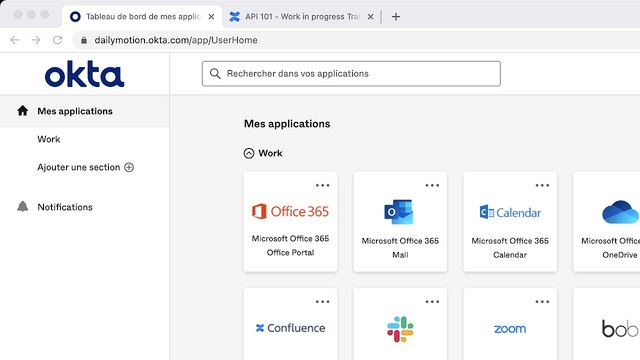Launch the Zoom app logo
640x360 pixels.
(x=510, y=329)
